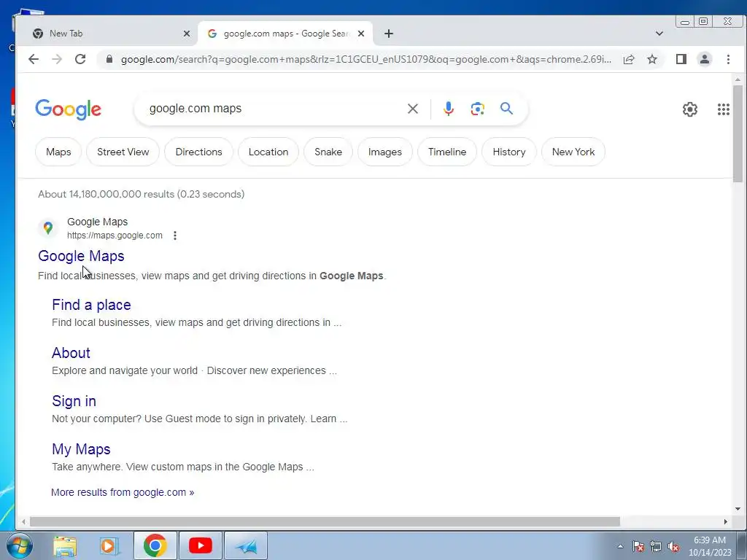Open the My Maps sitelink
Viewport: 747px width, 560px height.
point(81,449)
